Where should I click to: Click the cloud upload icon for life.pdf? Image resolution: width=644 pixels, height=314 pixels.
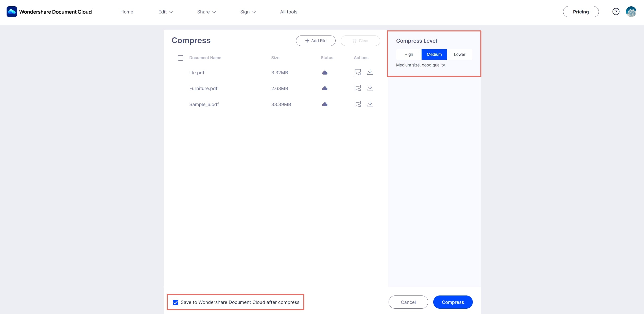[x=325, y=72]
